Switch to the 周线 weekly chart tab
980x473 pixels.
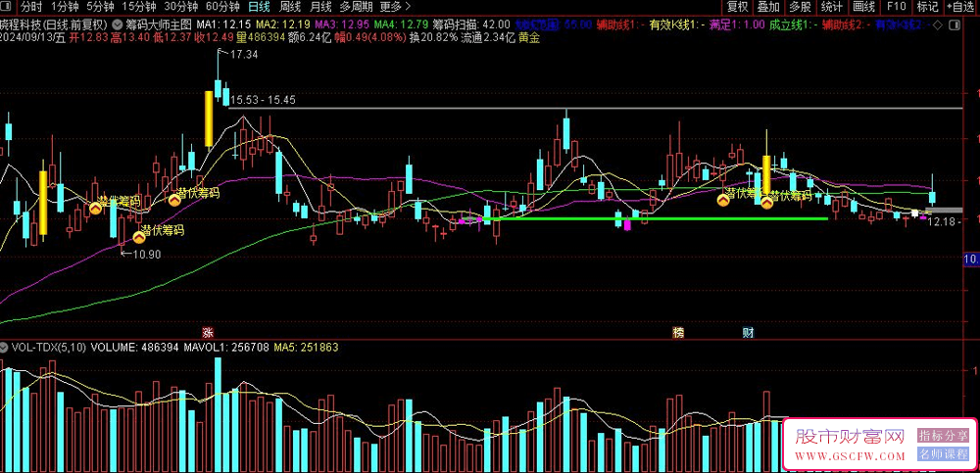click(x=290, y=7)
